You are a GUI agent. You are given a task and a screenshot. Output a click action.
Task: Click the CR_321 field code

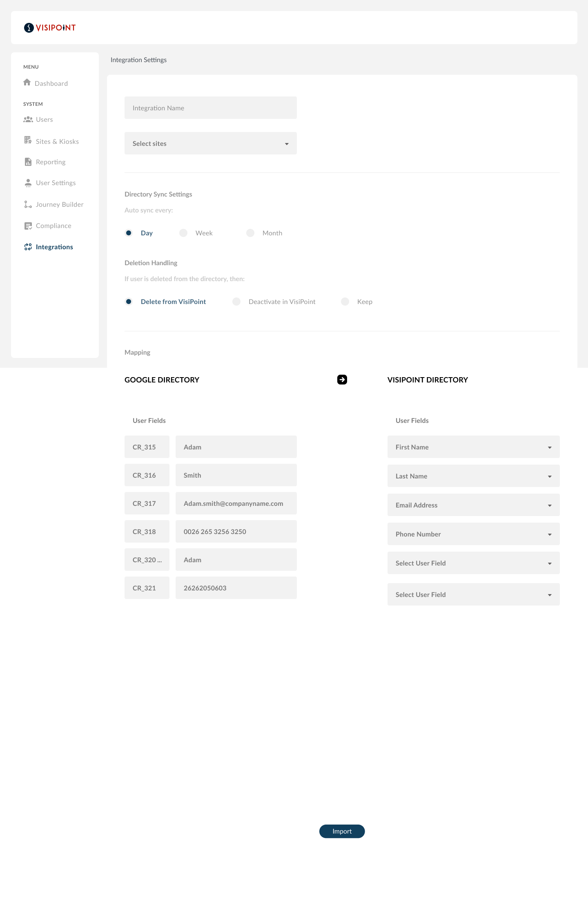pos(147,588)
